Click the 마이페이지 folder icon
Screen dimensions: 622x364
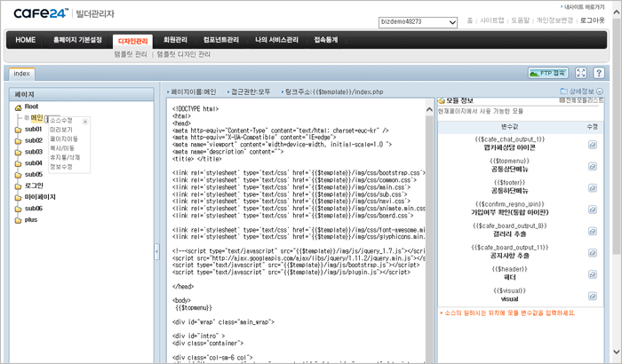tap(18, 197)
